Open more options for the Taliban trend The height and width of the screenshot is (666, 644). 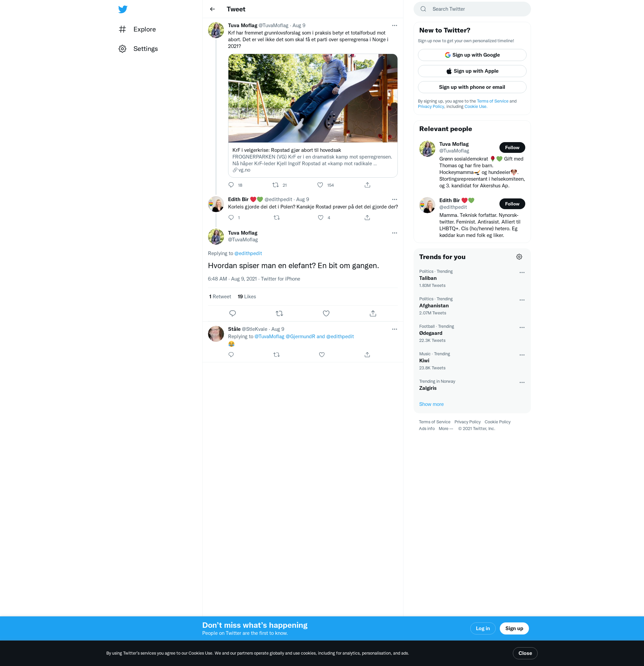coord(522,273)
